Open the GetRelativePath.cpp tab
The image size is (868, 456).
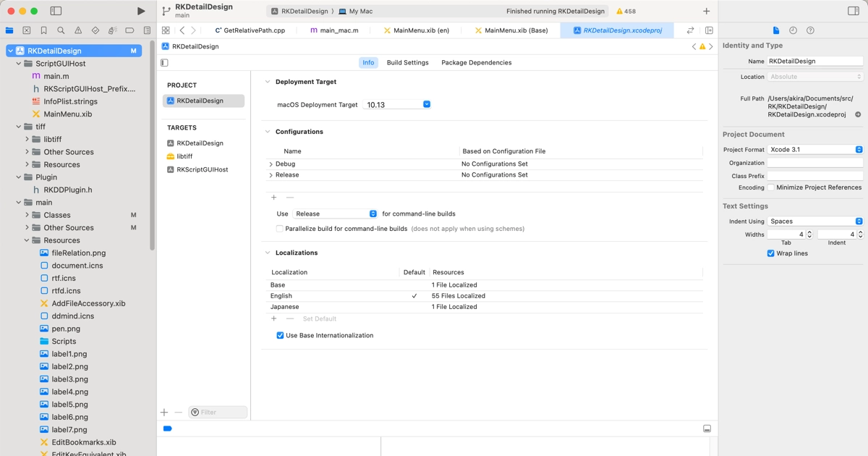click(x=250, y=30)
